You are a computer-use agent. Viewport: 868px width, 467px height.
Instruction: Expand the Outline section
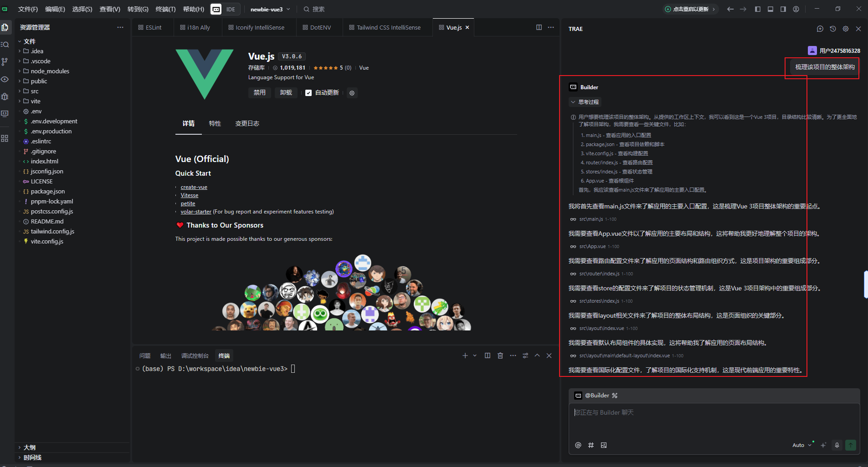click(x=29, y=447)
